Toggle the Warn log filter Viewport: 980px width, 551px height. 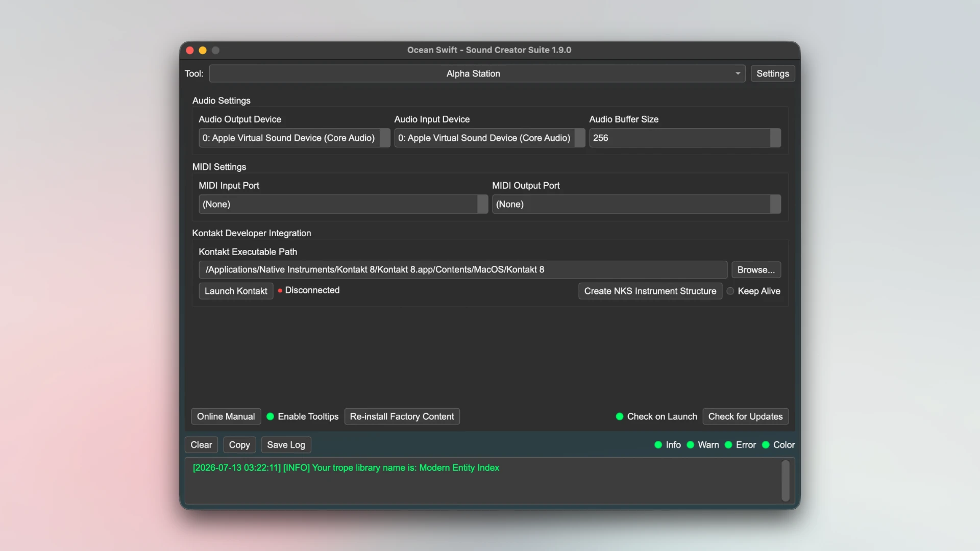[x=703, y=445]
